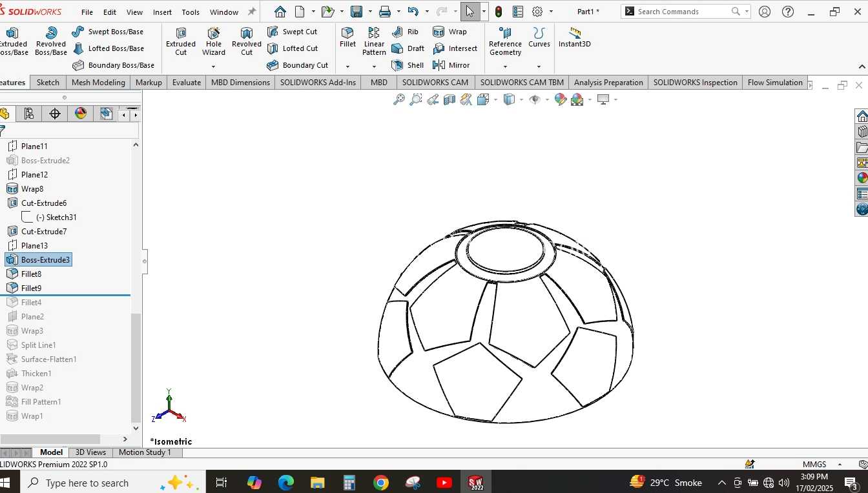Expand the Reference Geometry dropdown arrow
This screenshot has height=493, width=868.
pos(505,66)
